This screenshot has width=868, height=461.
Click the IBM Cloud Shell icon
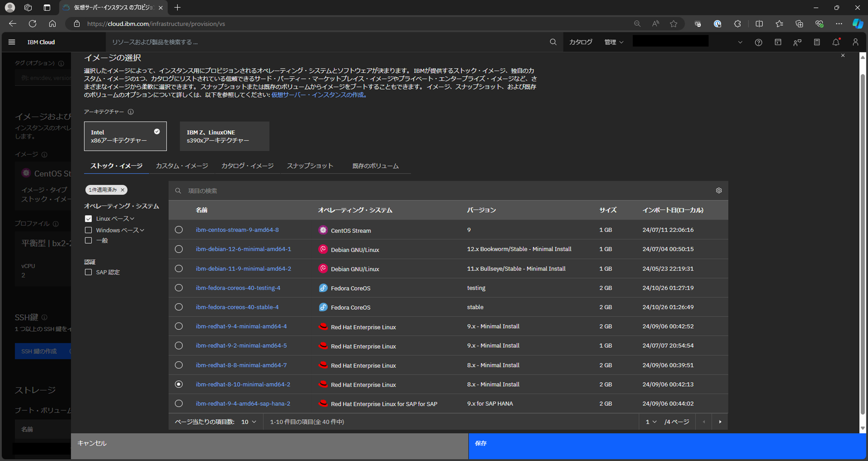(778, 43)
